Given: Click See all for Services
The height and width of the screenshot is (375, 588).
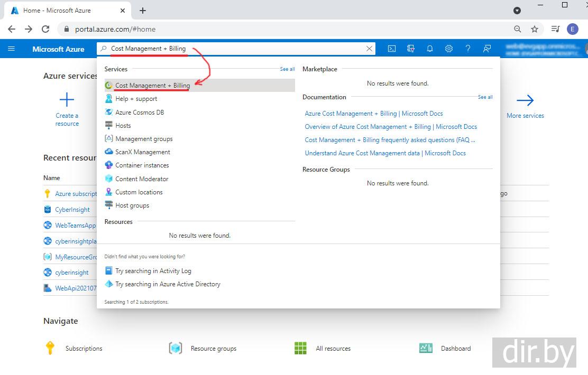Looking at the screenshot, I should [287, 69].
